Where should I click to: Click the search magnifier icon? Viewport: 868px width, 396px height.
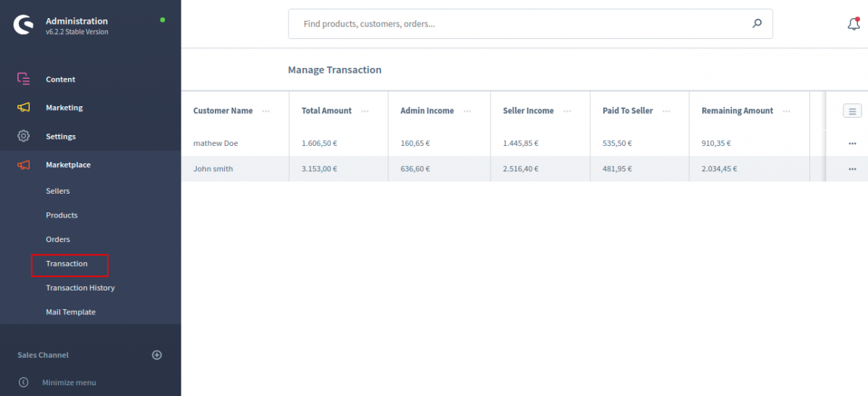click(757, 23)
